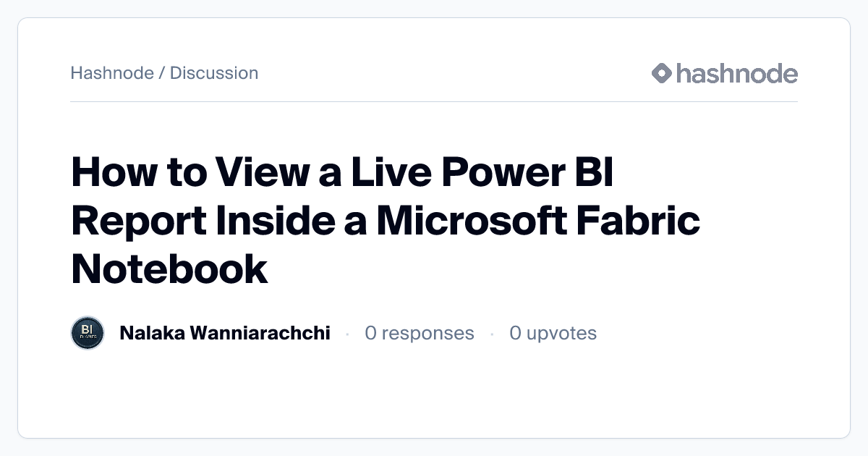Image resolution: width=868 pixels, height=456 pixels.
Task: Click the "Microsoft Fabric" words in the heading
Action: pyautogui.click(x=537, y=221)
